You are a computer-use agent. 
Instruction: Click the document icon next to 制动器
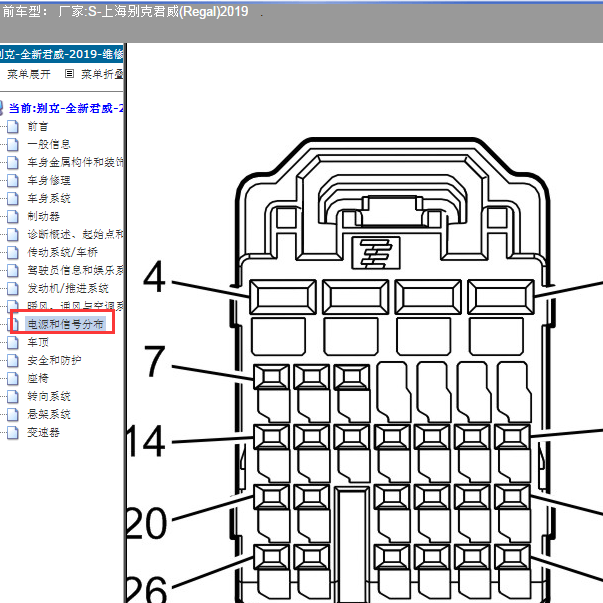coord(13,217)
